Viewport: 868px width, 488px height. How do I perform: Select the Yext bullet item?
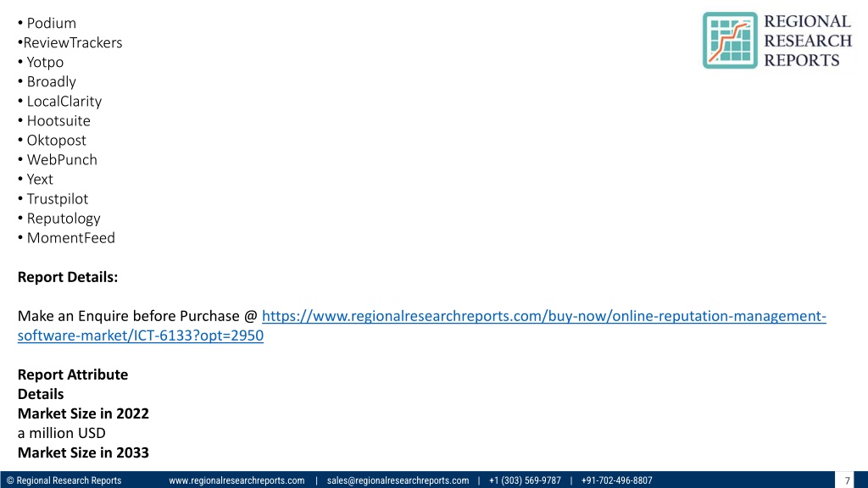(36, 180)
